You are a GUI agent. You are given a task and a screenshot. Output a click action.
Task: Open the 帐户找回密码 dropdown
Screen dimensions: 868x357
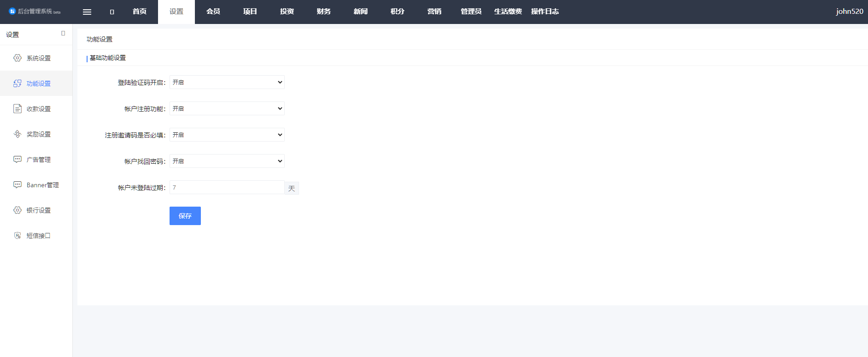point(227,161)
